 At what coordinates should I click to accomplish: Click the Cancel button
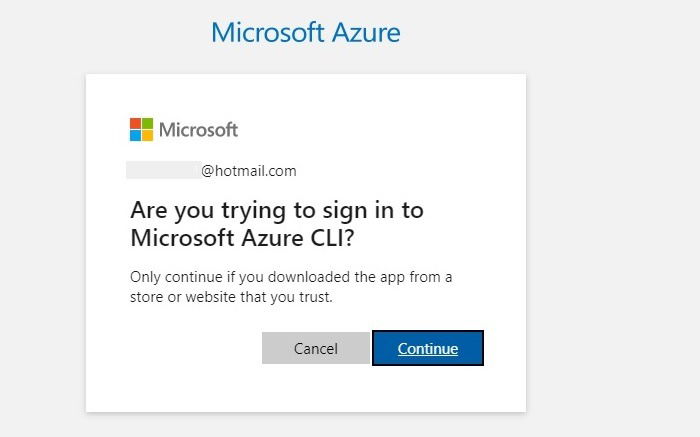(316, 348)
